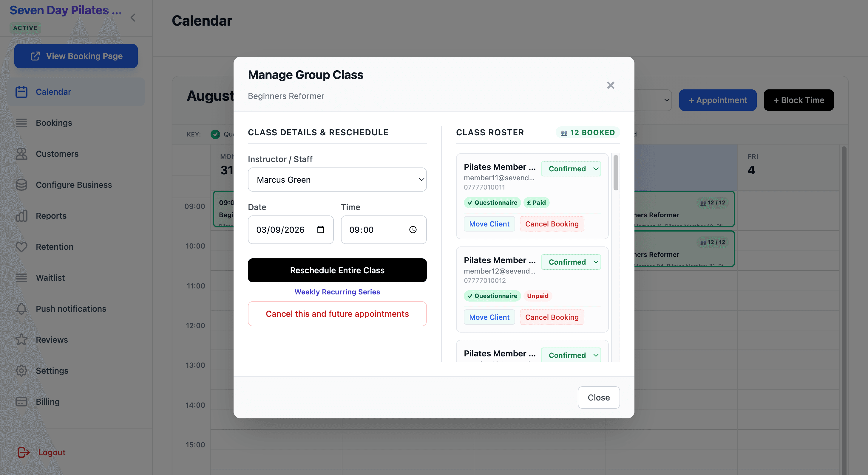Cancel Booking for member11
The height and width of the screenshot is (475, 868).
tap(552, 224)
